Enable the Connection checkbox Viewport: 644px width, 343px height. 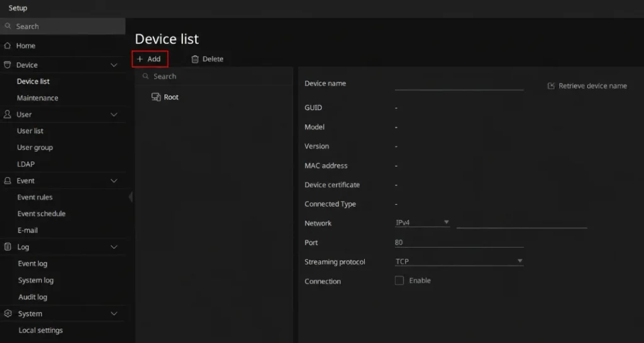[x=399, y=281]
